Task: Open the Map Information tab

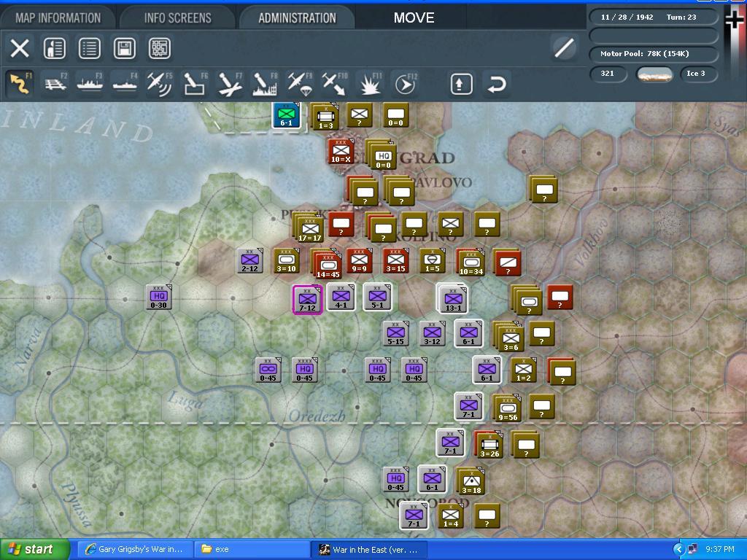Action: pyautogui.click(x=58, y=18)
